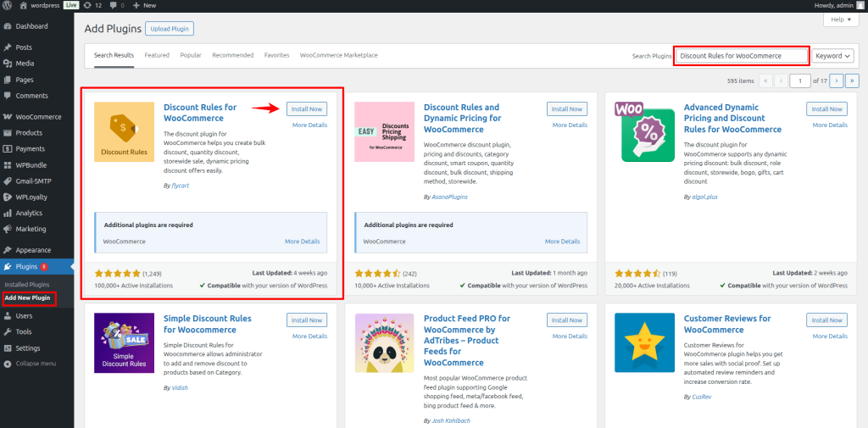Open WooCommerce required plugin More Details, first card
This screenshot has width=868, height=428.
pyautogui.click(x=303, y=242)
